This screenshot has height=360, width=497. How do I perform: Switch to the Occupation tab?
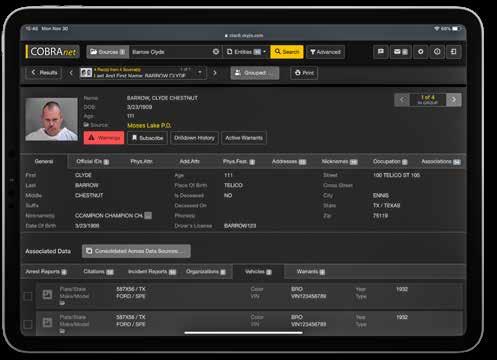[x=390, y=162]
